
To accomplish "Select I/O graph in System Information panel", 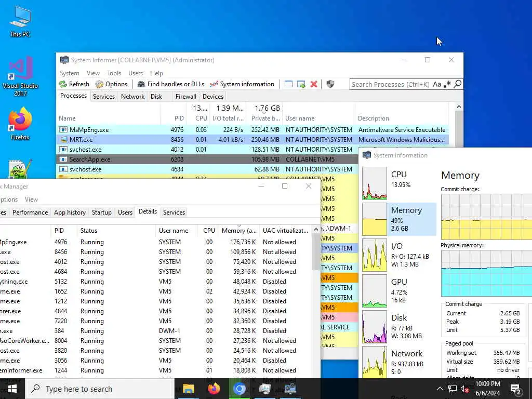I will pyautogui.click(x=374, y=255).
